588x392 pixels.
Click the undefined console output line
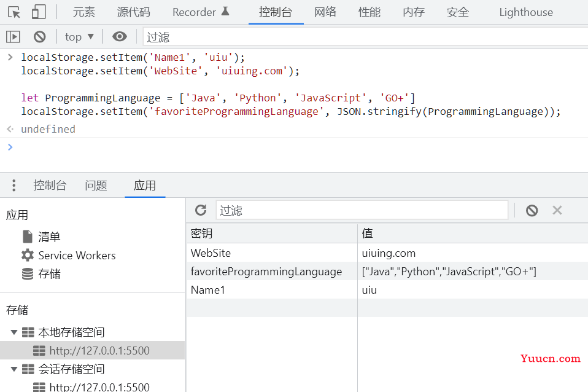(48, 129)
